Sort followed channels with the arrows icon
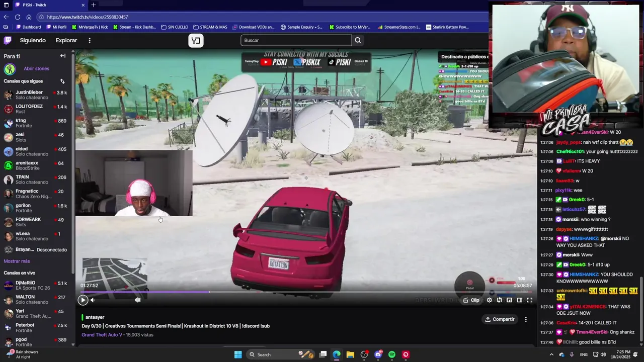Image resolution: width=644 pixels, height=362 pixels. coord(62,81)
